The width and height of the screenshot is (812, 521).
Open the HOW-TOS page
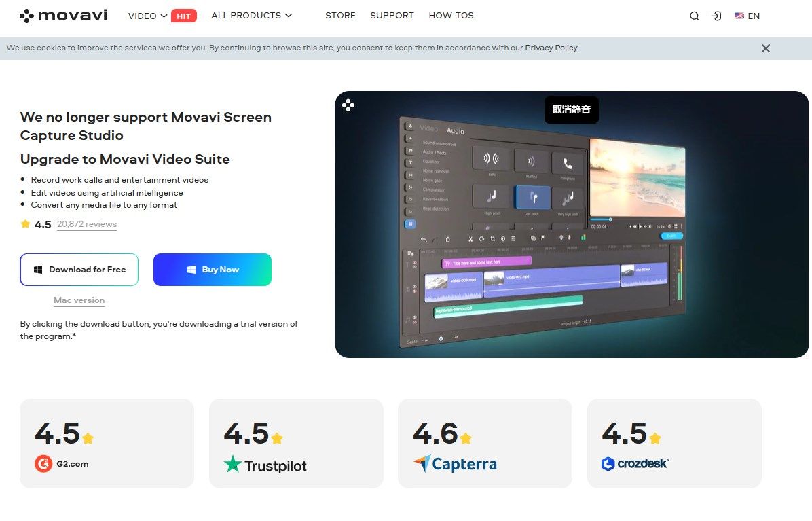pos(451,16)
